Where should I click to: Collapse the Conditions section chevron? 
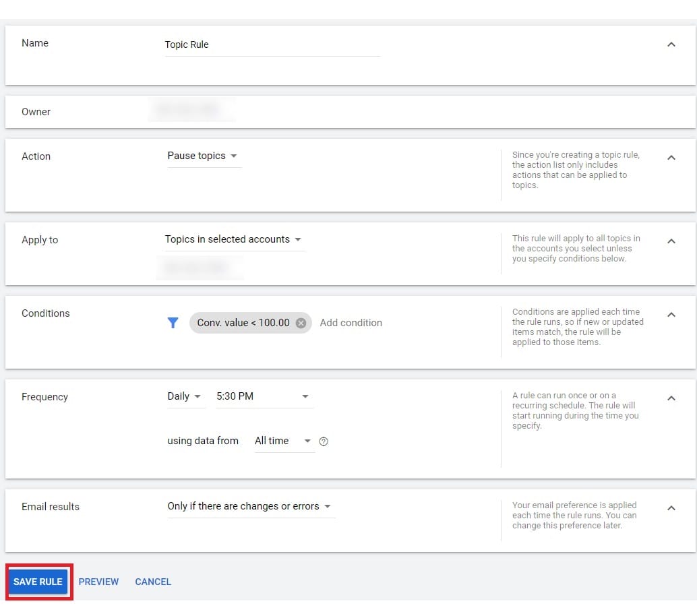click(x=671, y=315)
